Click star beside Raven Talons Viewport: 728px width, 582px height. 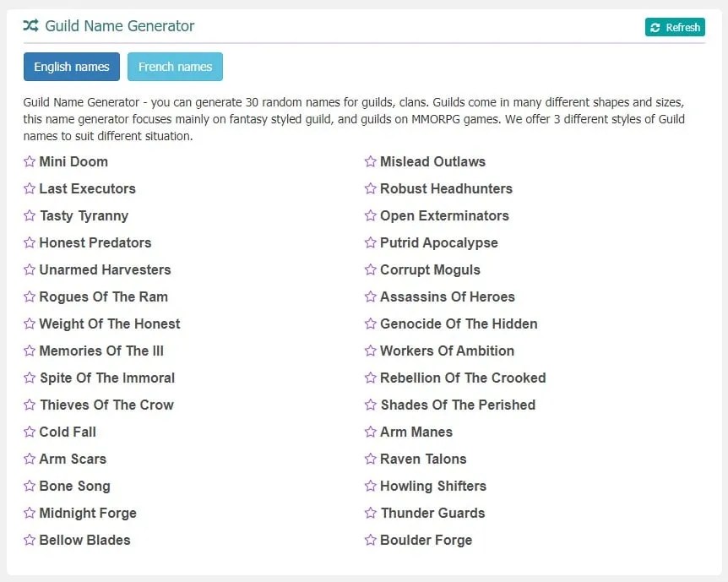[370, 459]
